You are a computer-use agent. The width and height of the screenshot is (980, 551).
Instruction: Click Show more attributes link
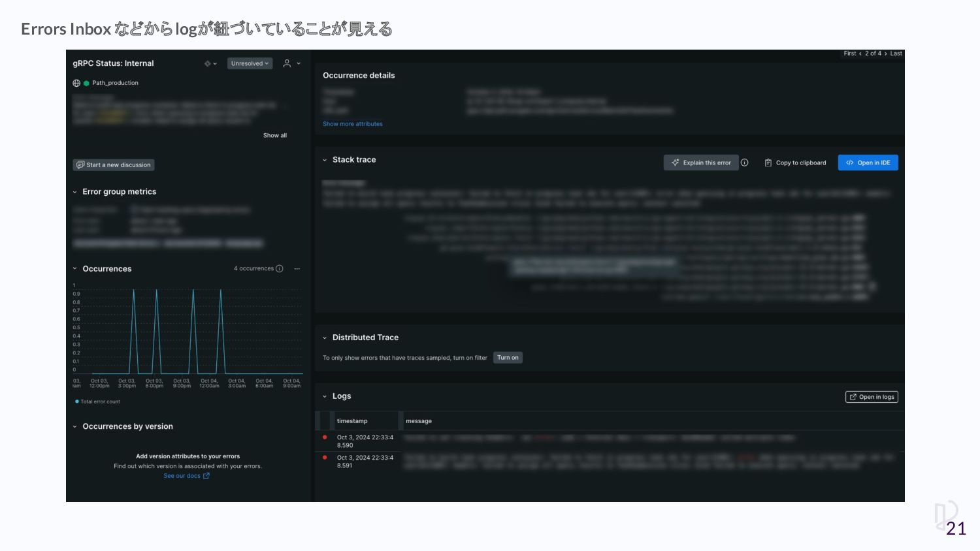click(x=353, y=124)
